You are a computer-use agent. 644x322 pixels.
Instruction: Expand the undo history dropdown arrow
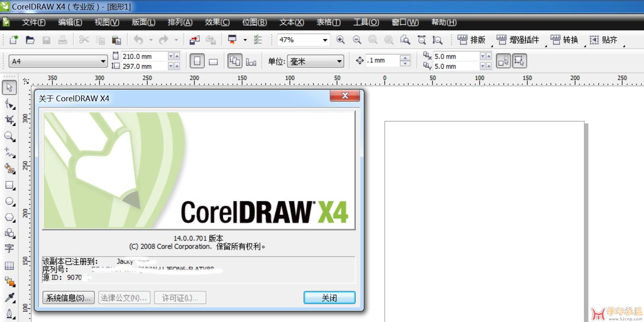click(x=150, y=40)
